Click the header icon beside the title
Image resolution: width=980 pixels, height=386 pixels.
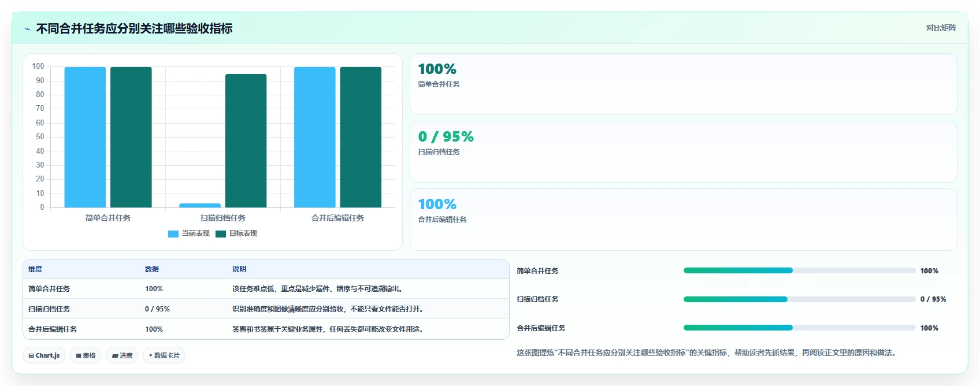pyautogui.click(x=27, y=29)
